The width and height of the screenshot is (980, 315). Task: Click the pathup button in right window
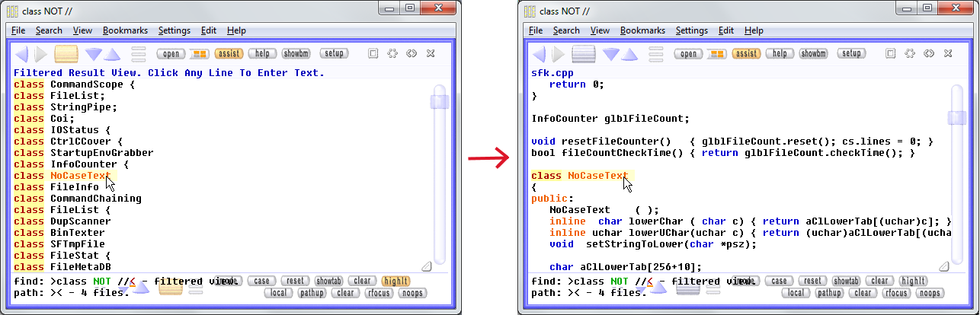tap(829, 293)
